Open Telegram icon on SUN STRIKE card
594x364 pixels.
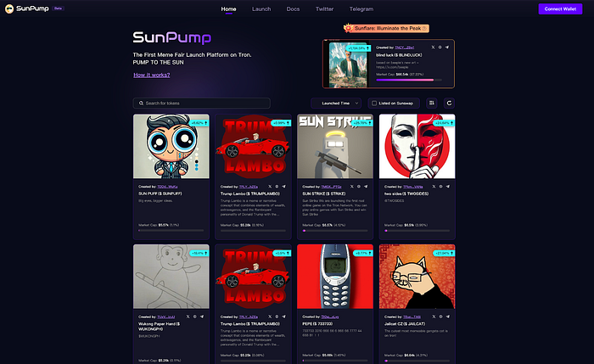[x=366, y=187]
